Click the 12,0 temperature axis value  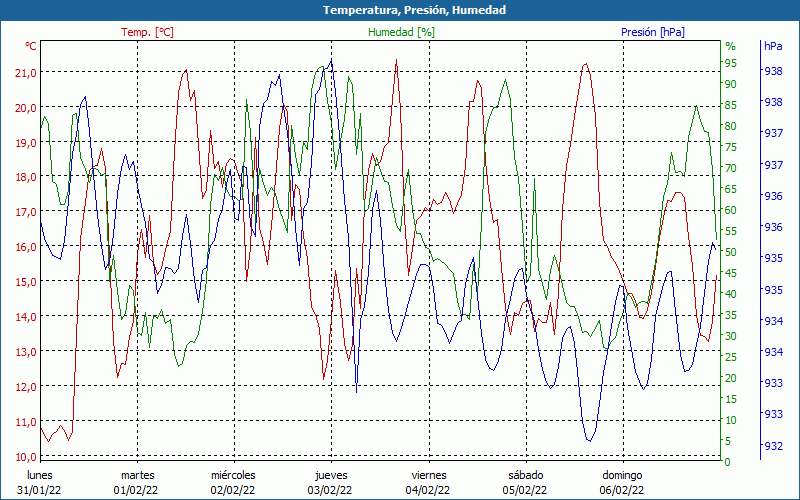point(26,387)
